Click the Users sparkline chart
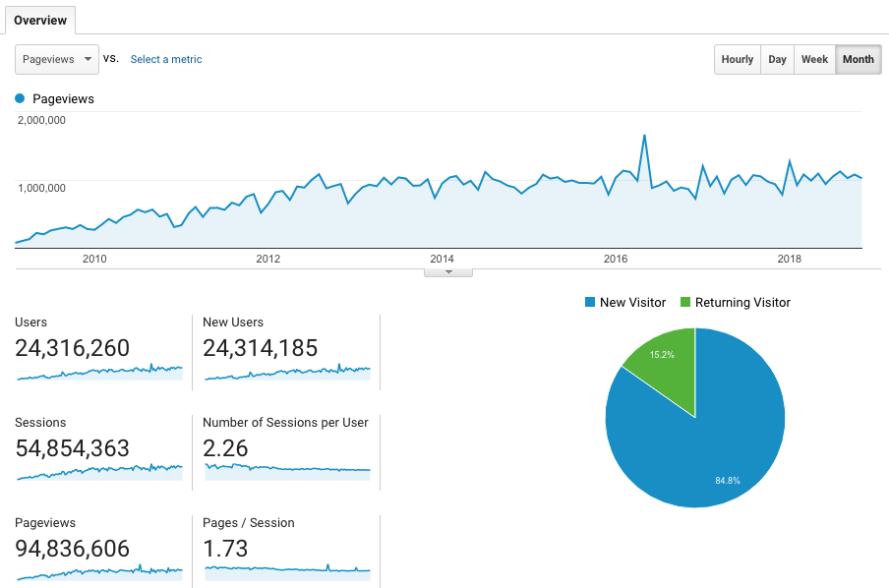The image size is (889, 588). 99,372
